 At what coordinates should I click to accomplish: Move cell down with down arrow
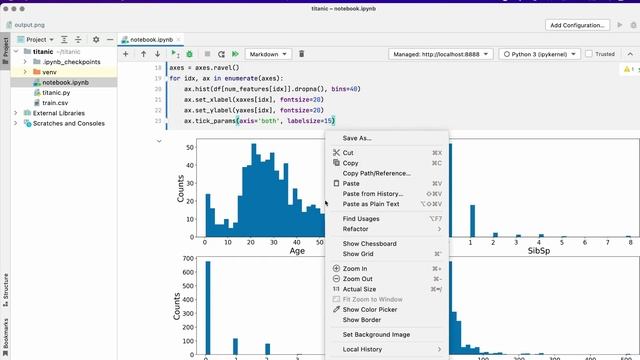click(x=157, y=54)
